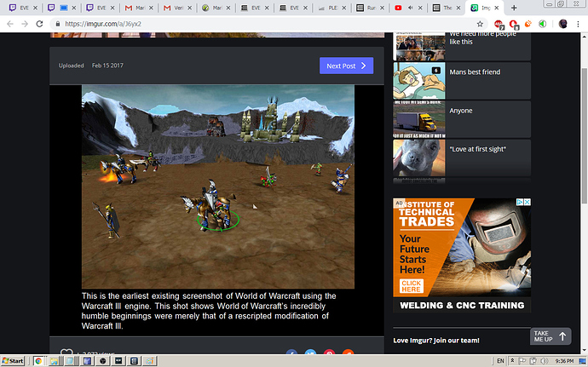Screen dimensions: 588x367
Task: Go forward with the browser arrow
Action: coord(25,24)
